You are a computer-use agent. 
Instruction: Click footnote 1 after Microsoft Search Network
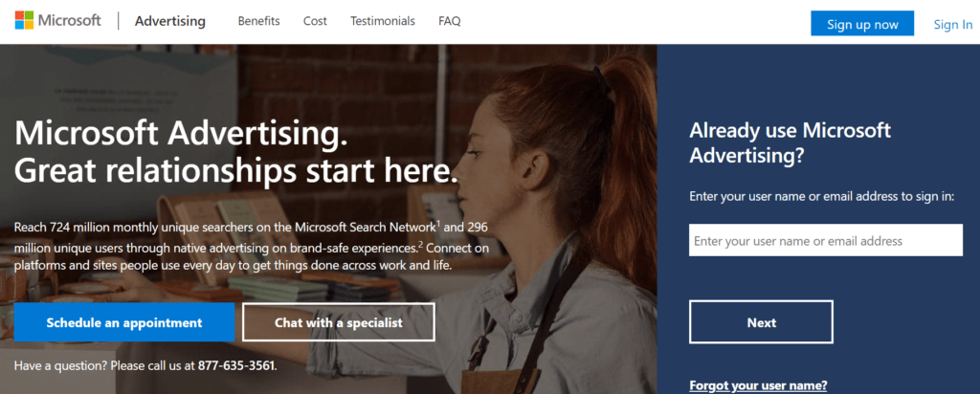tap(438, 222)
